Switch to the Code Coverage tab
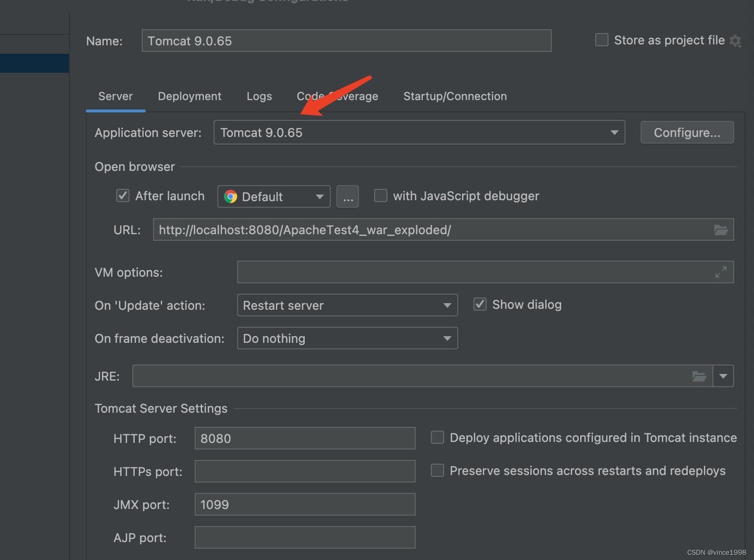Viewport: 754px width, 560px height. tap(337, 96)
